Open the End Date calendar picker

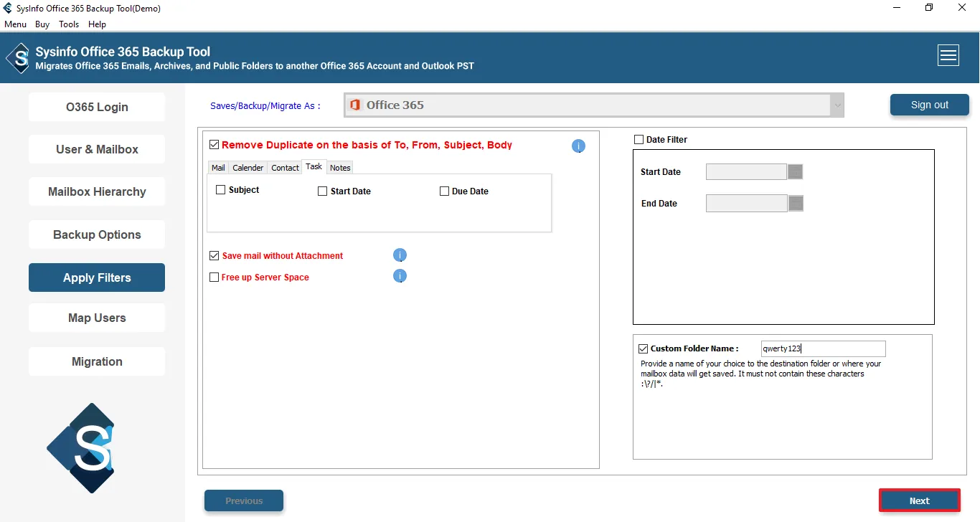(x=795, y=204)
